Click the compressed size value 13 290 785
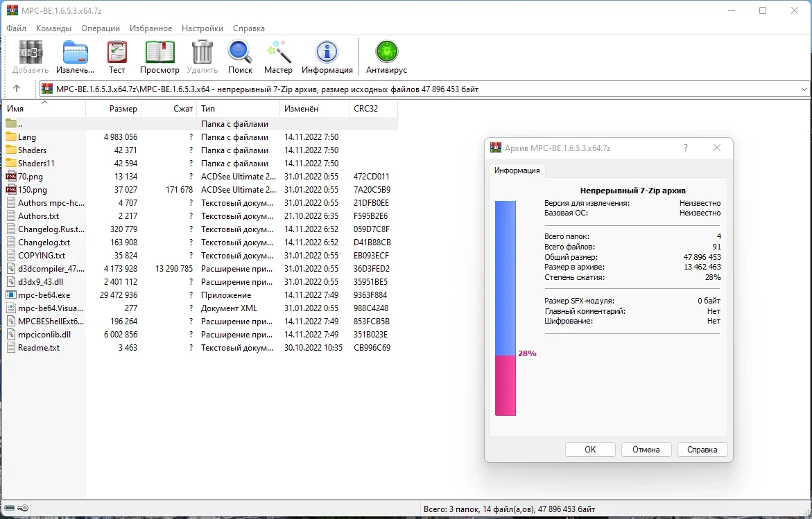Screen dimensions: 812x519 pyautogui.click(x=174, y=269)
